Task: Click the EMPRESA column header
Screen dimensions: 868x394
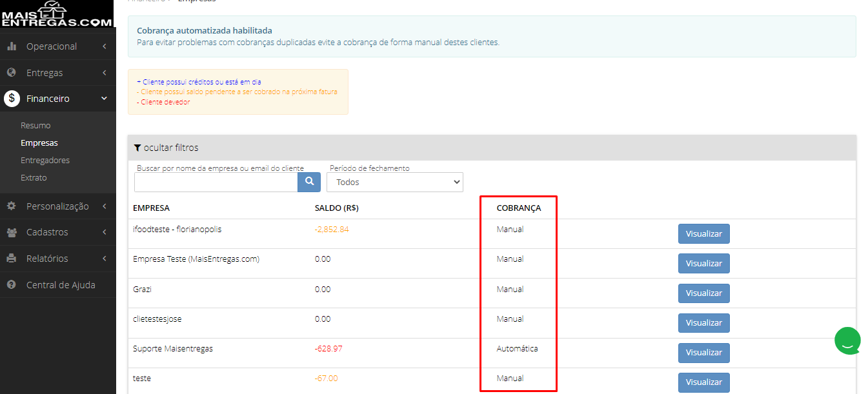Action: point(151,208)
